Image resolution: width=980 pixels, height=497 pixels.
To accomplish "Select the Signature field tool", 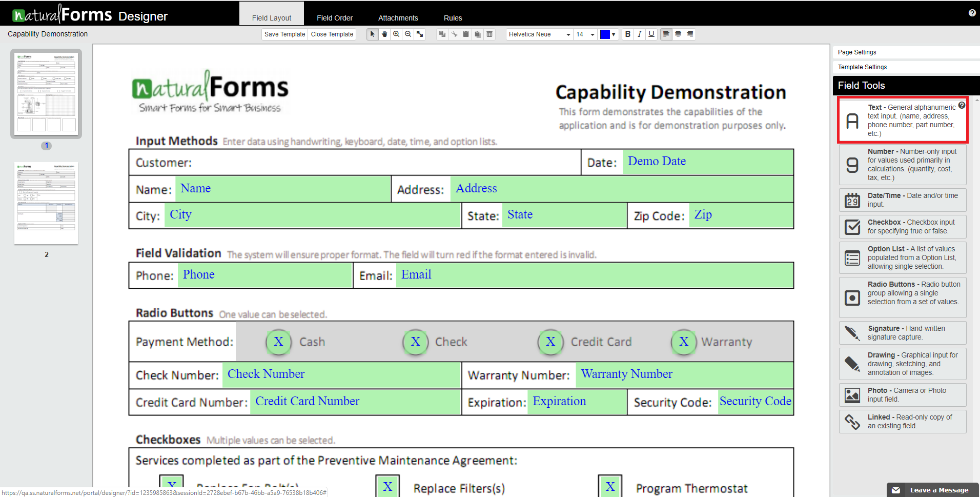I will [x=903, y=333].
